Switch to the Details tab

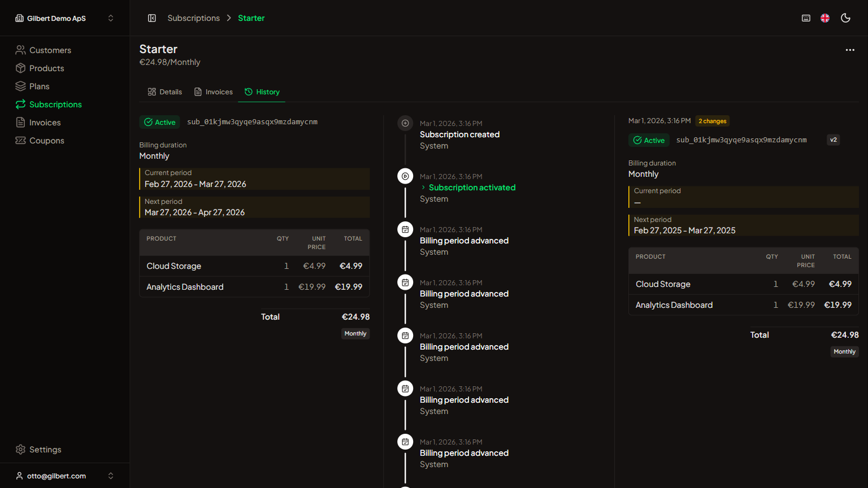point(165,92)
